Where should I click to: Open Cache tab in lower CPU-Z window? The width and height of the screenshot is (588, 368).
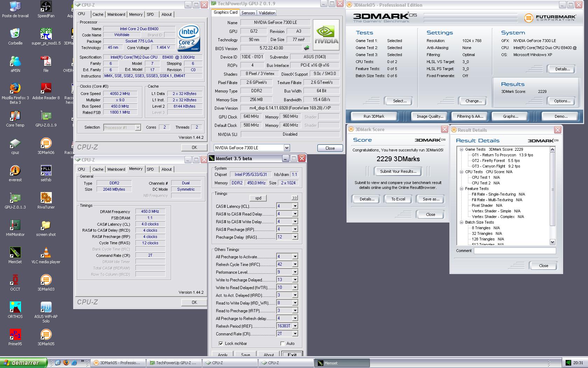(x=98, y=169)
